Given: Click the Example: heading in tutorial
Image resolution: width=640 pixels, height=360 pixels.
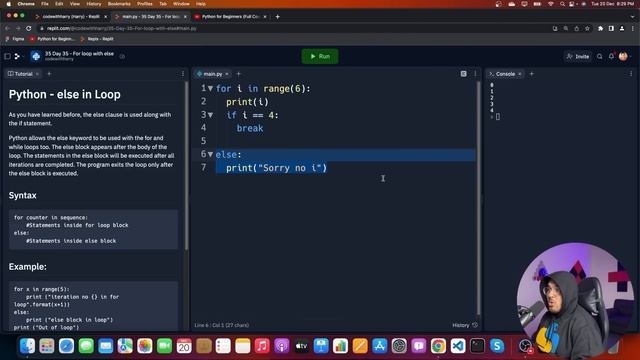Looking at the screenshot, I should click(x=27, y=267).
